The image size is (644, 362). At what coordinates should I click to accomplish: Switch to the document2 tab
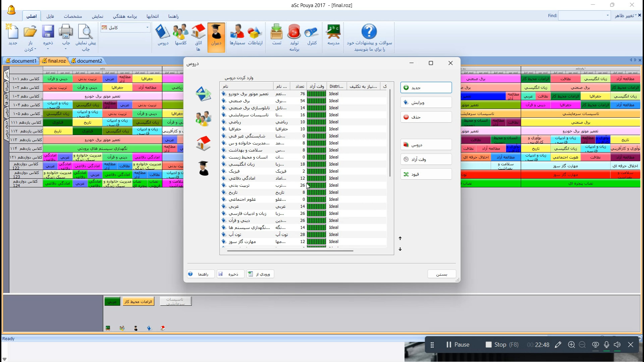pyautogui.click(x=89, y=61)
